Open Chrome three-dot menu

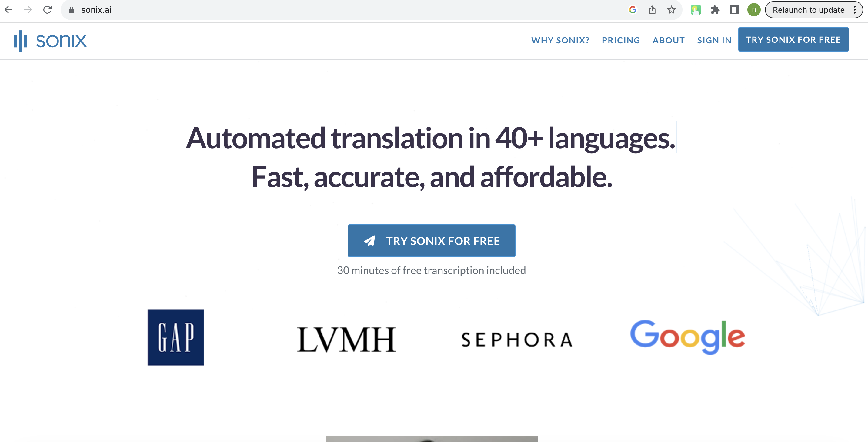[x=855, y=10]
